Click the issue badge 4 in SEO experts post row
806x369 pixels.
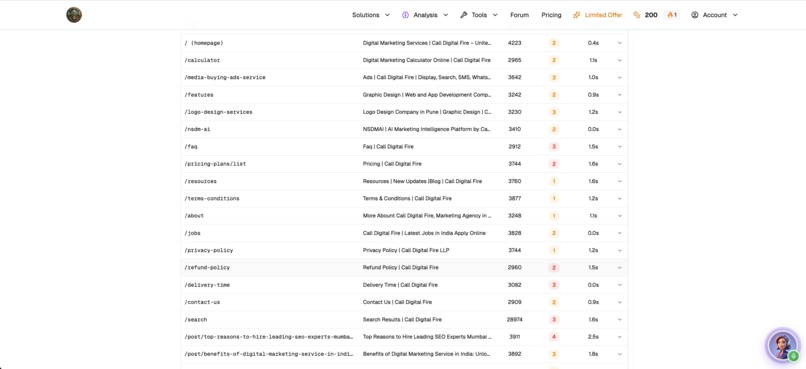(x=554, y=337)
